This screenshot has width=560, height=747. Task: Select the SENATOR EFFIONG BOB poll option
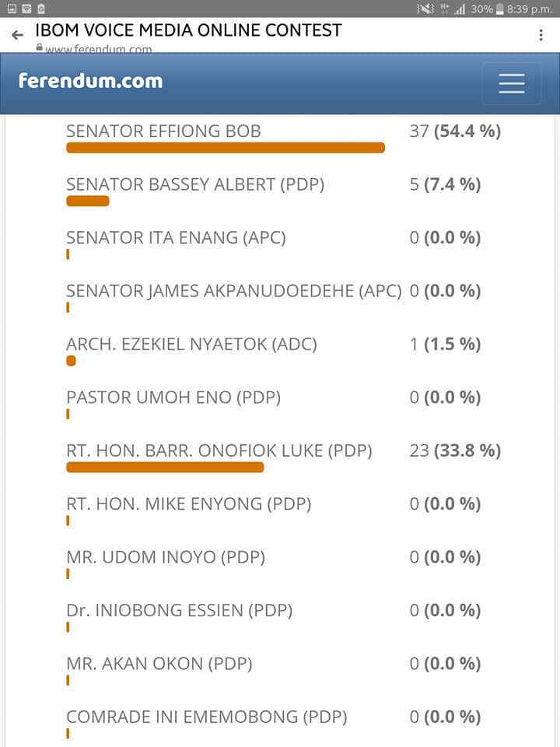pos(163,132)
